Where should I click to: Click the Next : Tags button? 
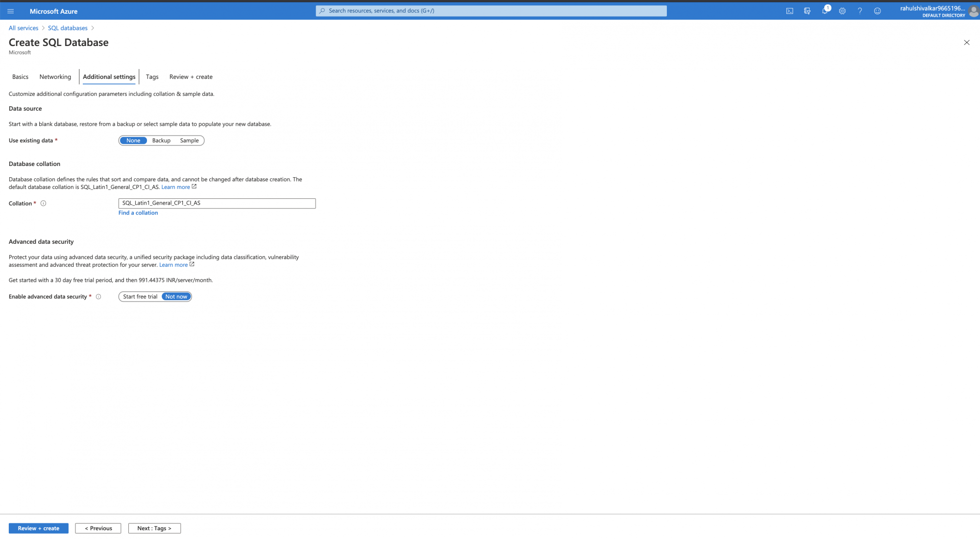[x=154, y=528]
